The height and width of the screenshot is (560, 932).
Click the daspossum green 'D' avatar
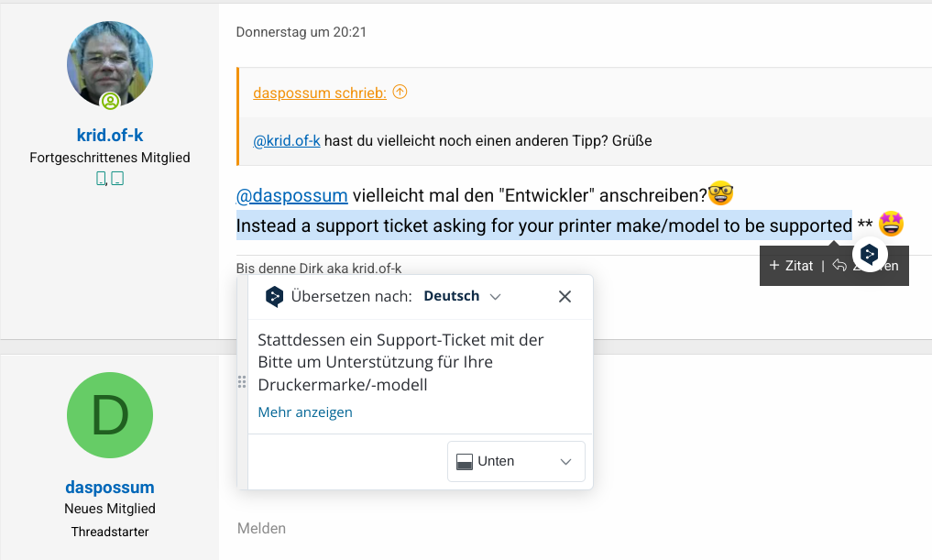(110, 415)
